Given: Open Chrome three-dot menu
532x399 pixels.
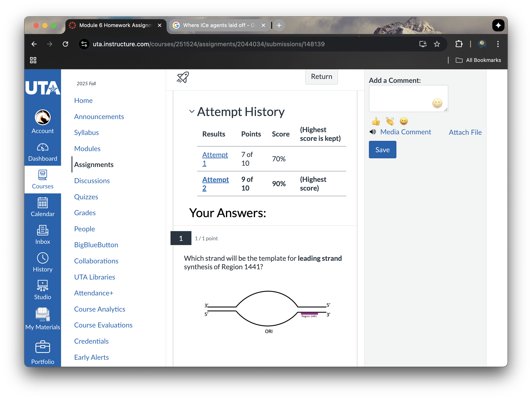Looking at the screenshot, I should tap(498, 44).
